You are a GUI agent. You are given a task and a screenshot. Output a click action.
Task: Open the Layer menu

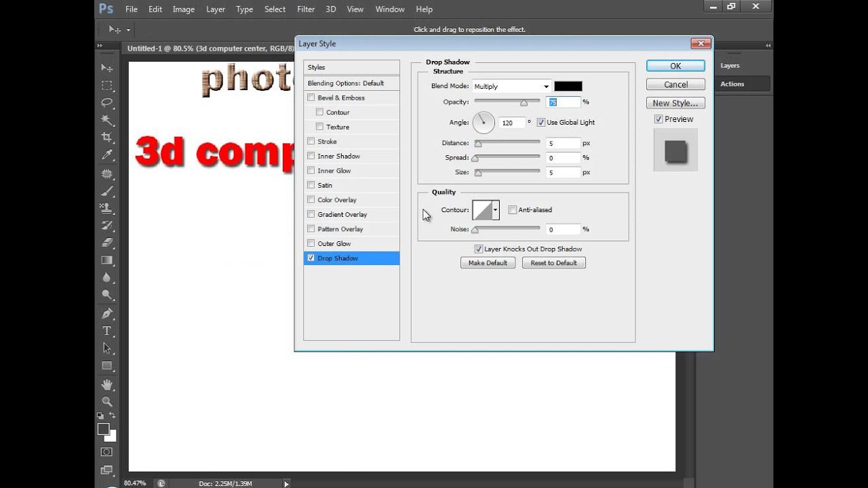pos(216,9)
